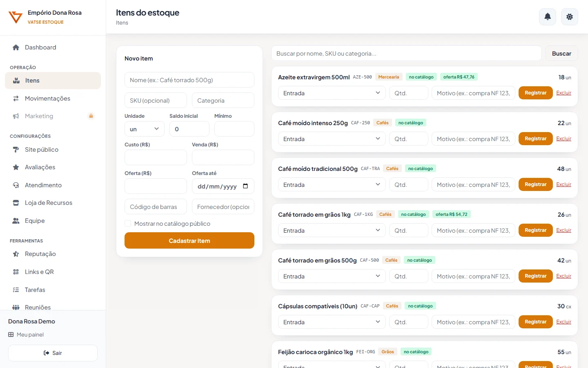The width and height of the screenshot is (588, 368).
Task: Focus Motivo field for Café torrado em grãos 500g
Action: 473,276
